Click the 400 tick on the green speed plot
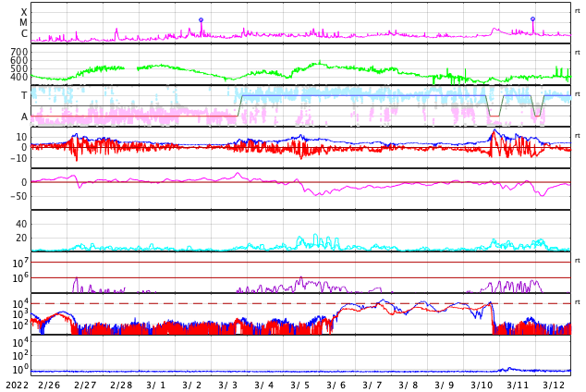This screenshot has height=392, width=586. [19, 77]
